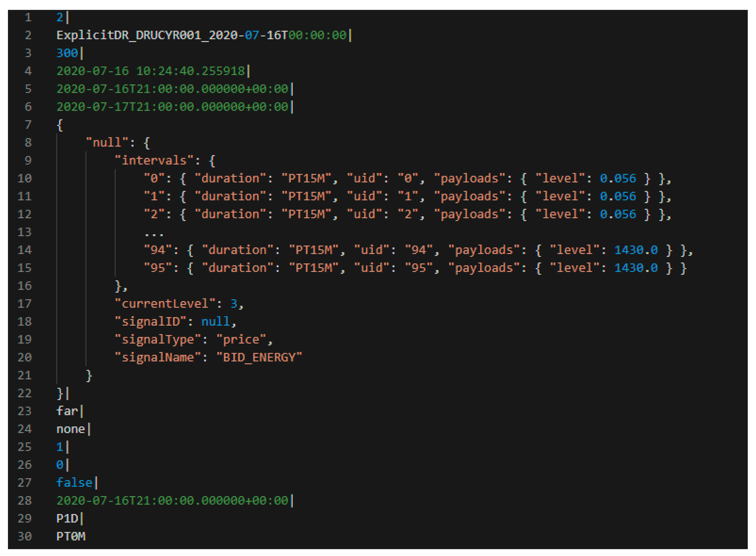The height and width of the screenshot is (556, 756).
Task: Click line number 30 in the gutter
Action: (x=24, y=537)
